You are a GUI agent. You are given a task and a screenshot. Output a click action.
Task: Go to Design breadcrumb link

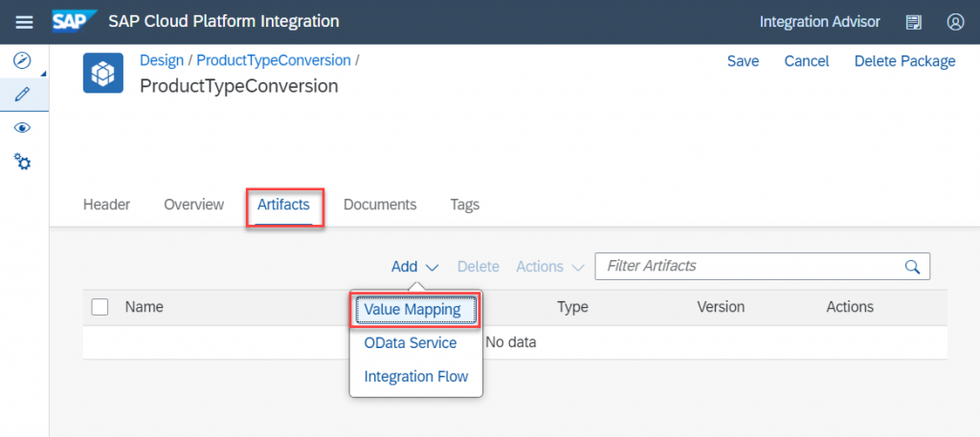pos(162,60)
